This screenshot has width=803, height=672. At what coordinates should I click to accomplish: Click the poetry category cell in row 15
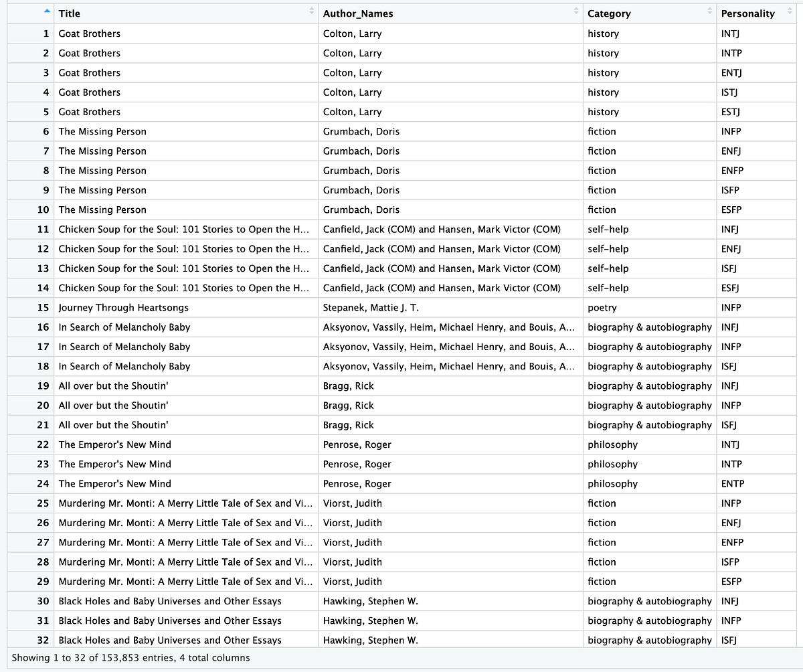click(x=650, y=307)
